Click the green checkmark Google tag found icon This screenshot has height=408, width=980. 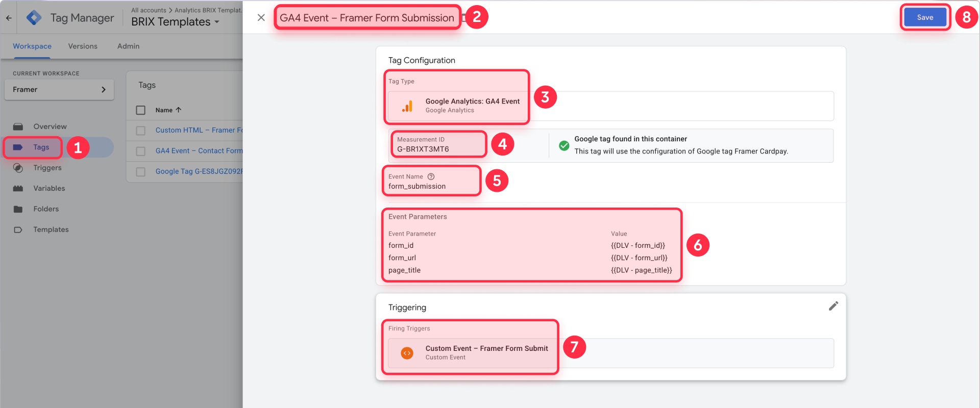click(x=564, y=145)
